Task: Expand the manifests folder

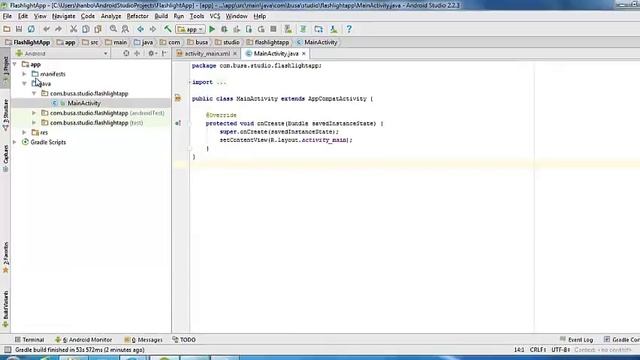Action: pyautogui.click(x=24, y=74)
